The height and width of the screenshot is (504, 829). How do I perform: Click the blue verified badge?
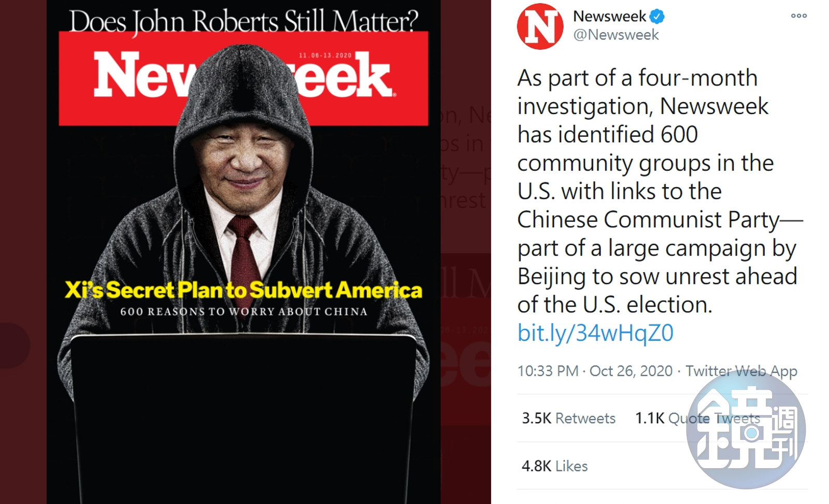click(x=657, y=17)
